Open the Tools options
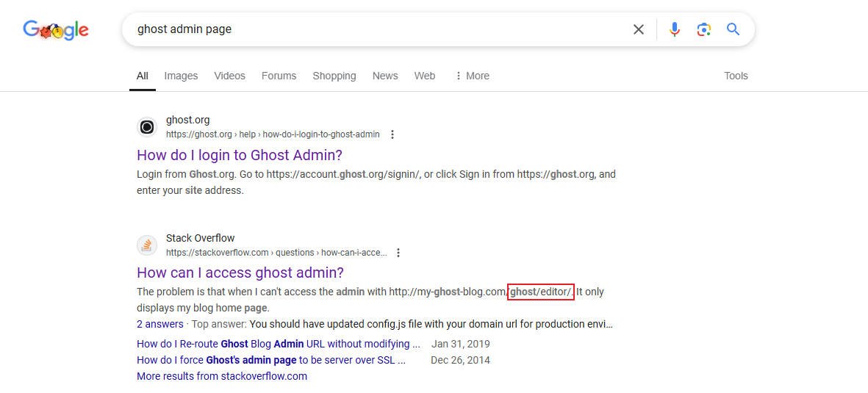The image size is (868, 393). pyautogui.click(x=736, y=76)
